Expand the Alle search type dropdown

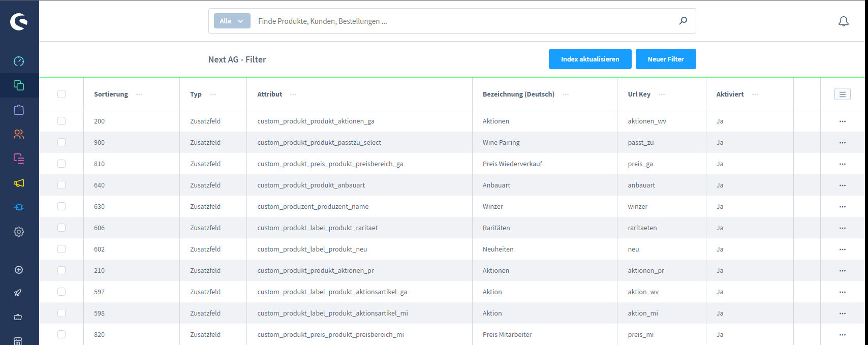[232, 21]
